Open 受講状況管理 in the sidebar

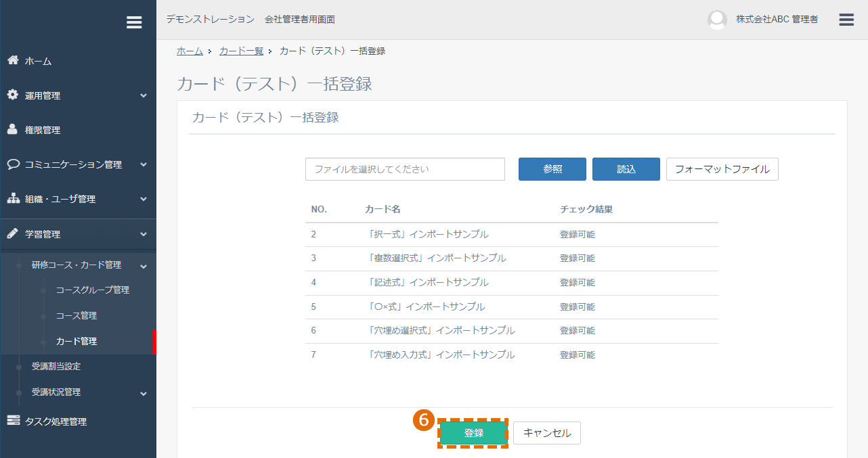56,392
